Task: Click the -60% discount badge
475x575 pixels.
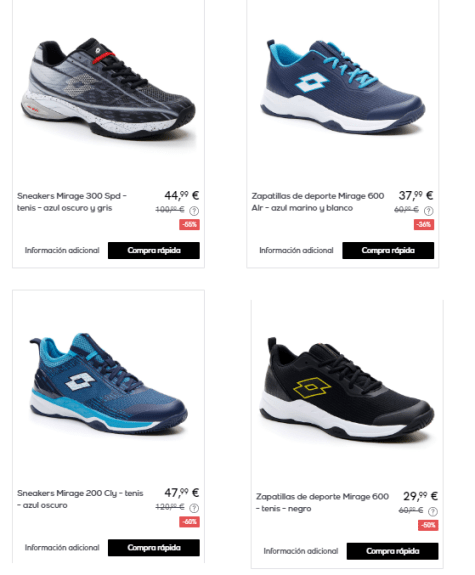Action: point(189,521)
